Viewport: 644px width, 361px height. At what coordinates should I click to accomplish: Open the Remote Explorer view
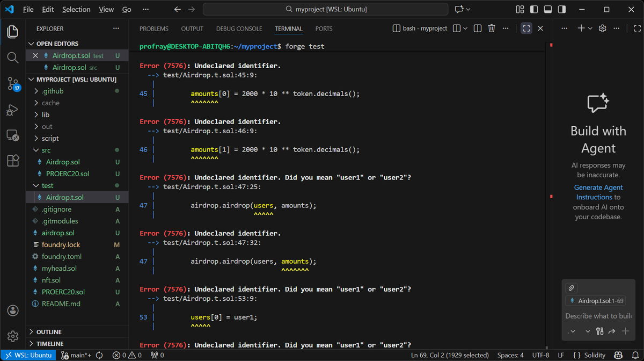point(13,135)
